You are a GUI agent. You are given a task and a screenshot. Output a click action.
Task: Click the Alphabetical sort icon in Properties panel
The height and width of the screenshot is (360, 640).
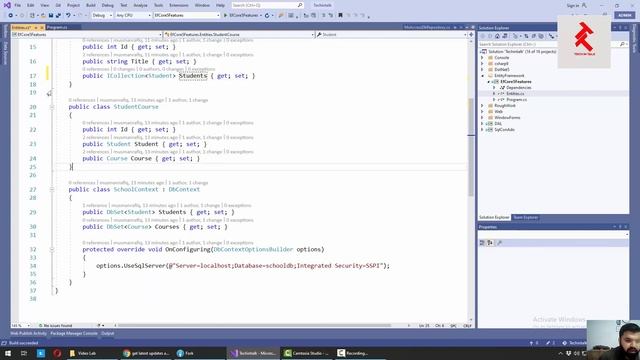pyautogui.click(x=490, y=243)
